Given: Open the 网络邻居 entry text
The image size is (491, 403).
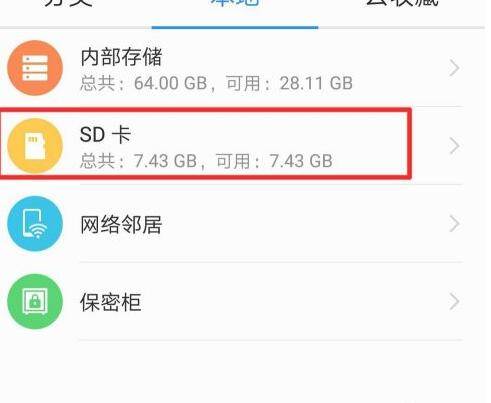Looking at the screenshot, I should coord(121,224).
